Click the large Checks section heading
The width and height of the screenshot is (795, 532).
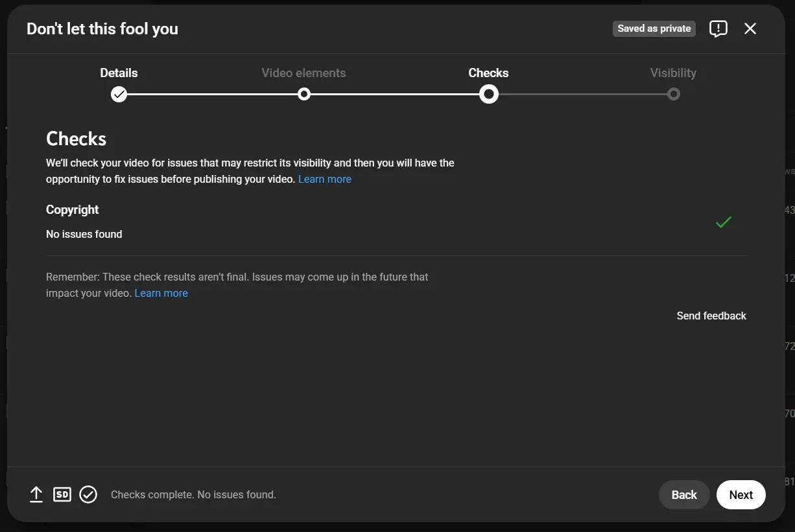tap(77, 139)
